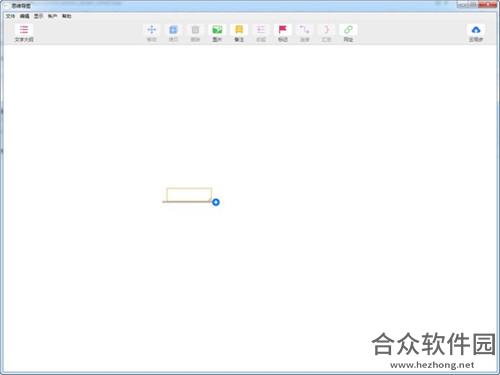Open the 文件 menu
Image resolution: width=500 pixels, height=375 pixels.
pos(10,16)
